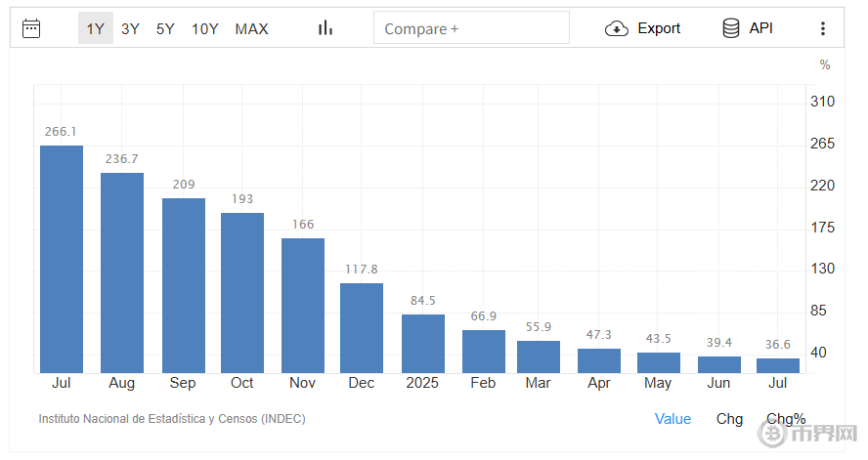Change chart type via bar chart icon
Image resolution: width=868 pixels, height=460 pixels.
325,28
